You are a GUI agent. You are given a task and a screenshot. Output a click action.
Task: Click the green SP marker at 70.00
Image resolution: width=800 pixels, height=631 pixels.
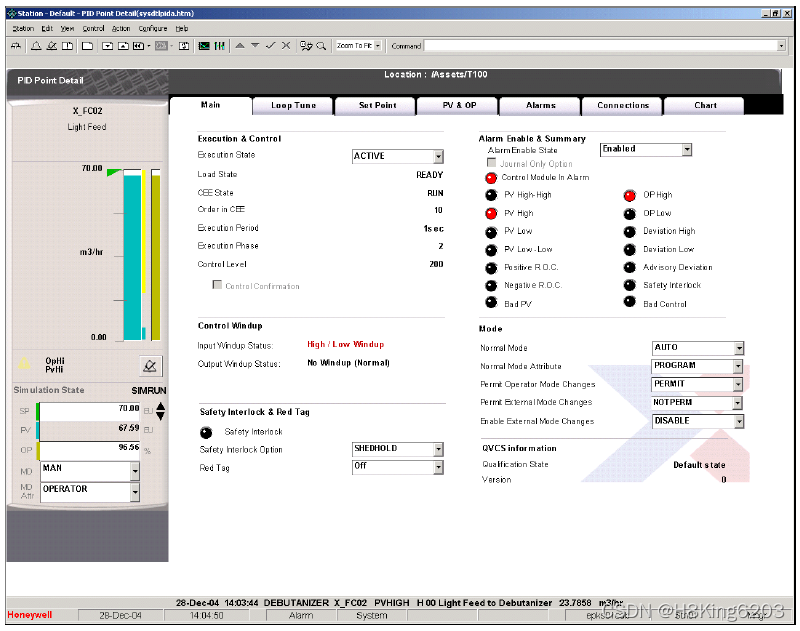click(x=113, y=172)
